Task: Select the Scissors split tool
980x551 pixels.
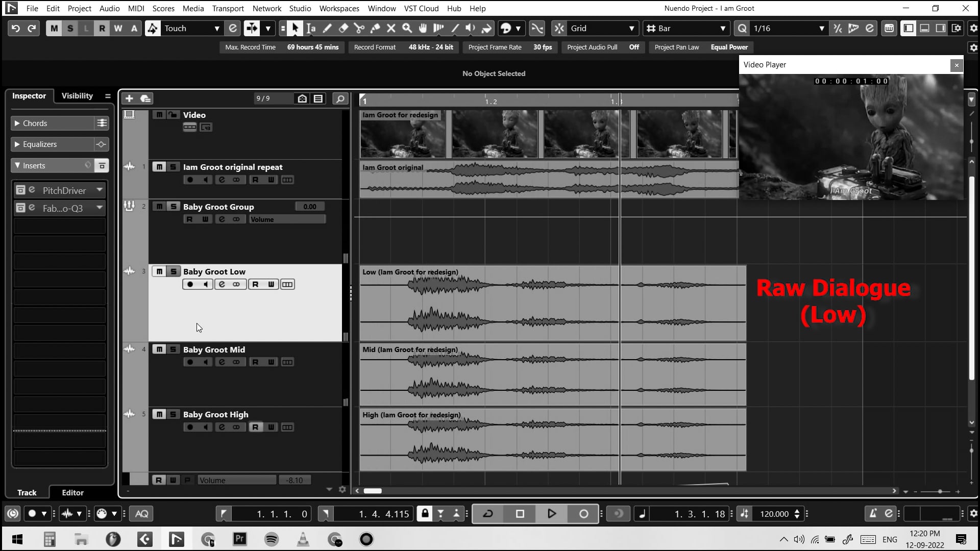Action: click(x=359, y=29)
